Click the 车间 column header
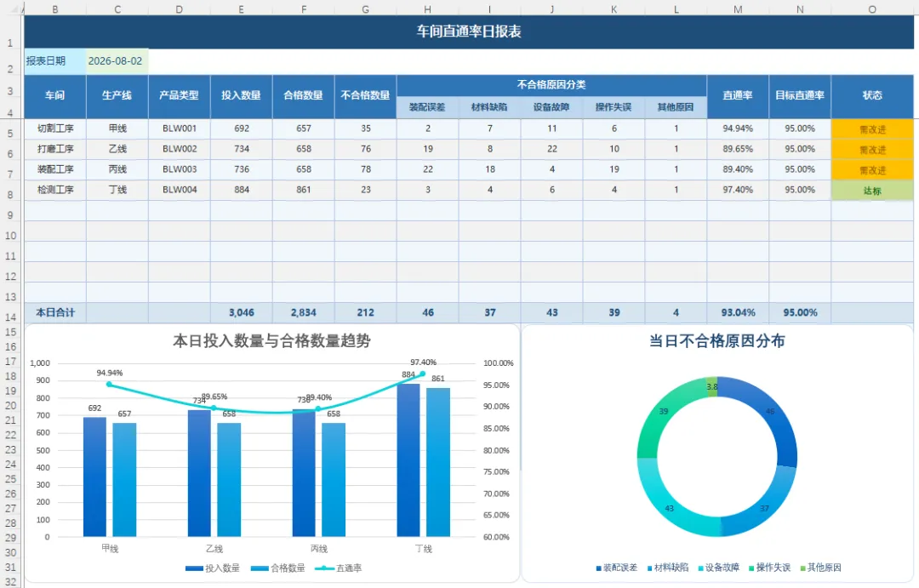 [x=55, y=95]
